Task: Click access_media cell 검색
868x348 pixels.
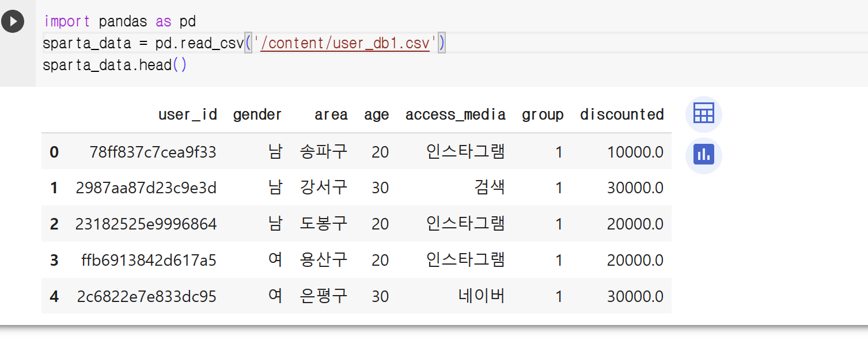Action: point(490,188)
